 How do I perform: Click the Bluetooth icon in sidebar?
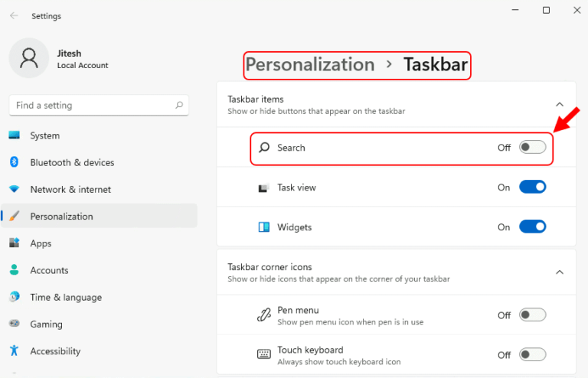coord(15,162)
